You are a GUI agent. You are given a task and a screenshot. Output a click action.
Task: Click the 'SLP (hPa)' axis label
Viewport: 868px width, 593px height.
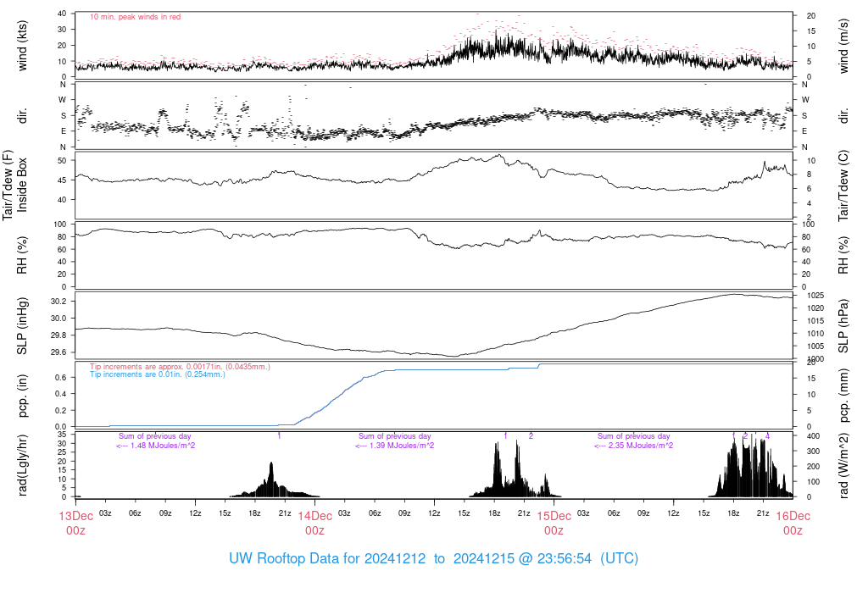(x=843, y=326)
